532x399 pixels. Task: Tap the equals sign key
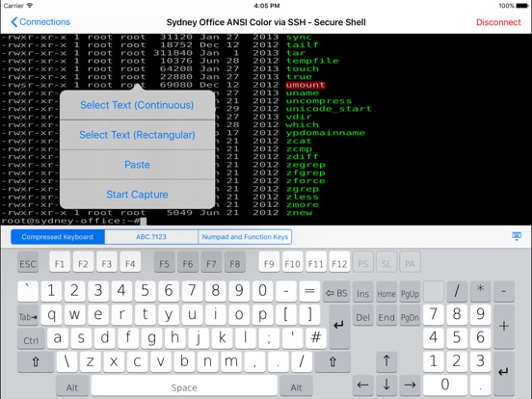[309, 291]
